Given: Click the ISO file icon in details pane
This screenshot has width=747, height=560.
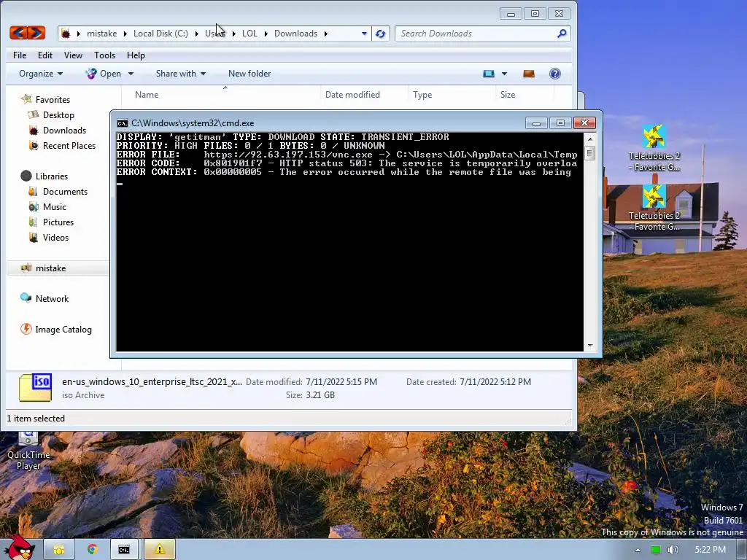Looking at the screenshot, I should pos(35,388).
